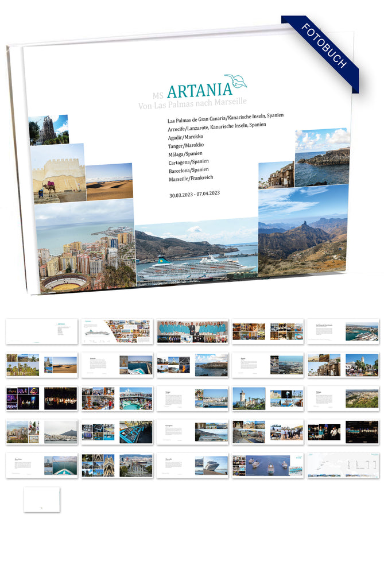Click the seagull logo beside ARTANIA

click(235, 81)
